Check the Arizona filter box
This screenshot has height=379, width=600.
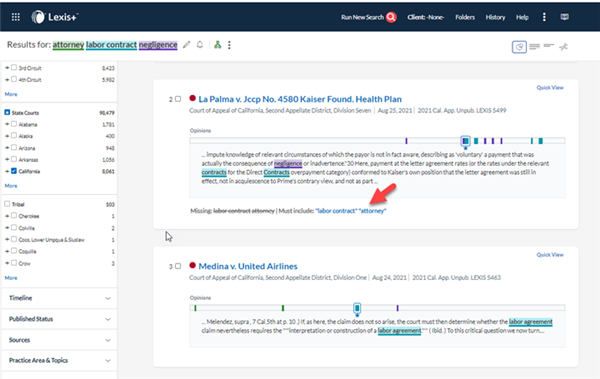14,147
